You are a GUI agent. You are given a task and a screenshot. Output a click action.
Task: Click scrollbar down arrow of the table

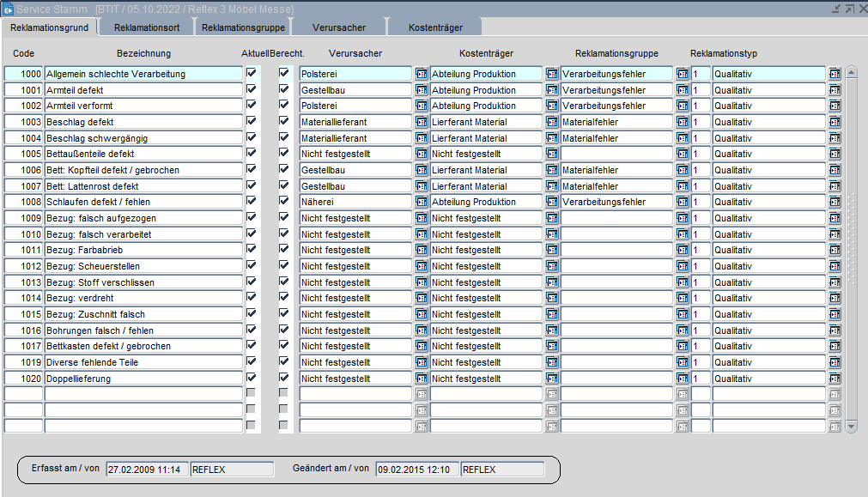[851, 426]
